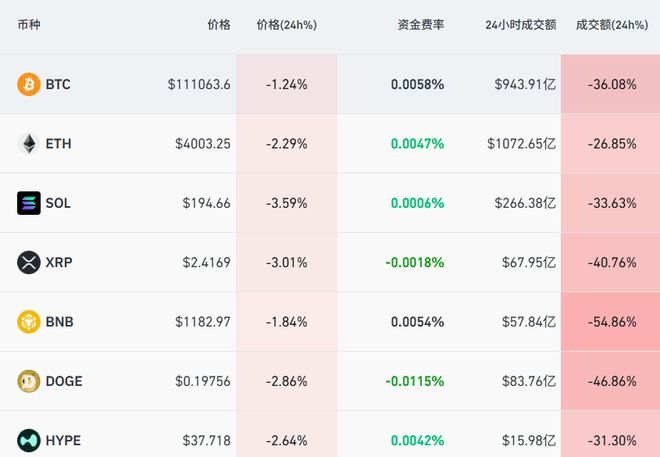
Task: Sort by 价格 column header
Action: click(219, 25)
